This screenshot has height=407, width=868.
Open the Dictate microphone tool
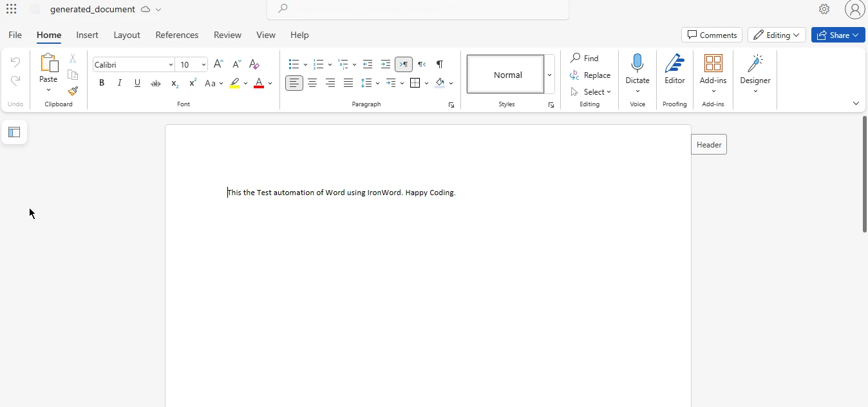click(x=637, y=63)
